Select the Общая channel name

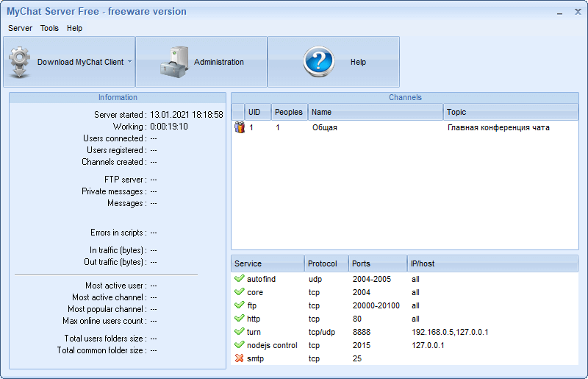(325, 128)
